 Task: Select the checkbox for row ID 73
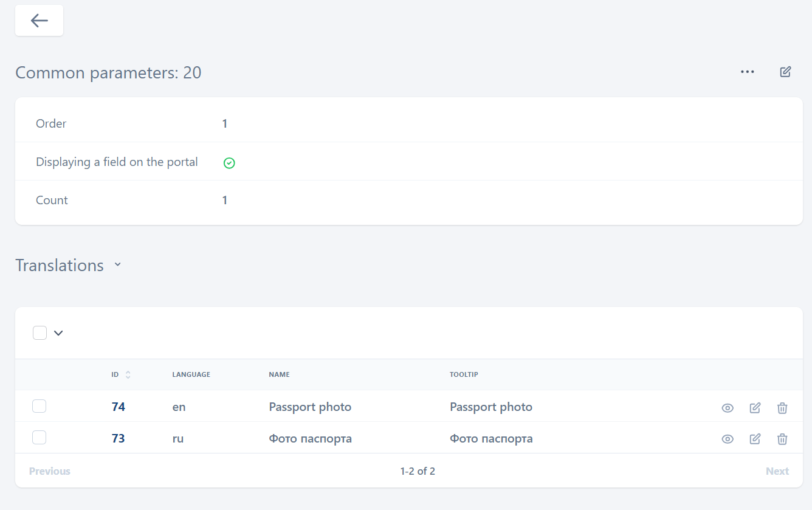40,438
